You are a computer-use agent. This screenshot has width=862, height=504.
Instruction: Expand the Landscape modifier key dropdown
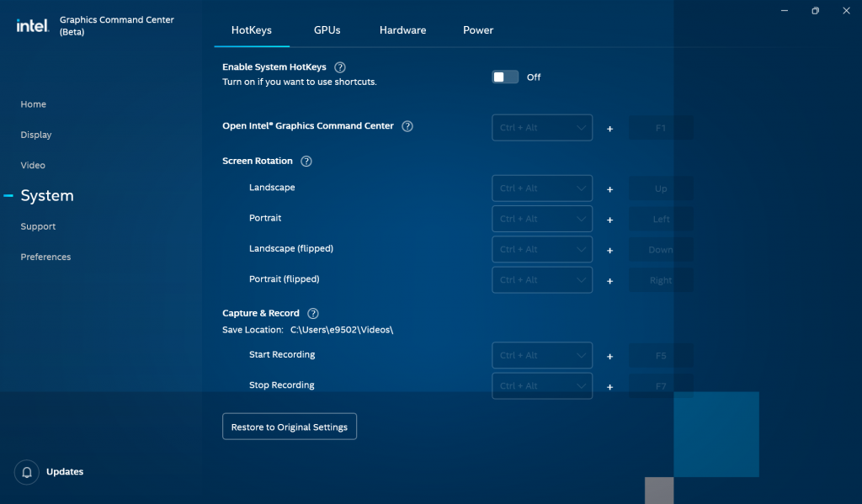tap(542, 188)
